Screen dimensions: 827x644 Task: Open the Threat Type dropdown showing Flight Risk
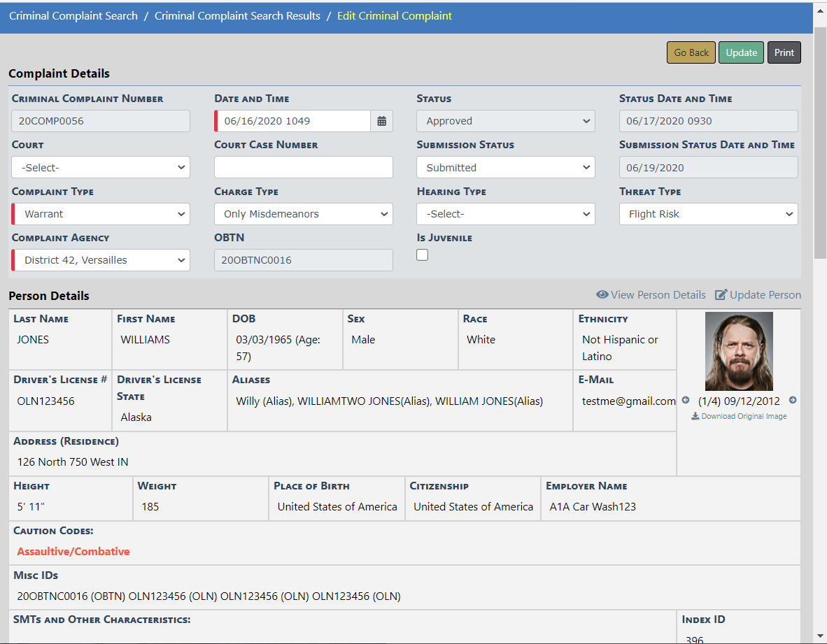pos(708,214)
